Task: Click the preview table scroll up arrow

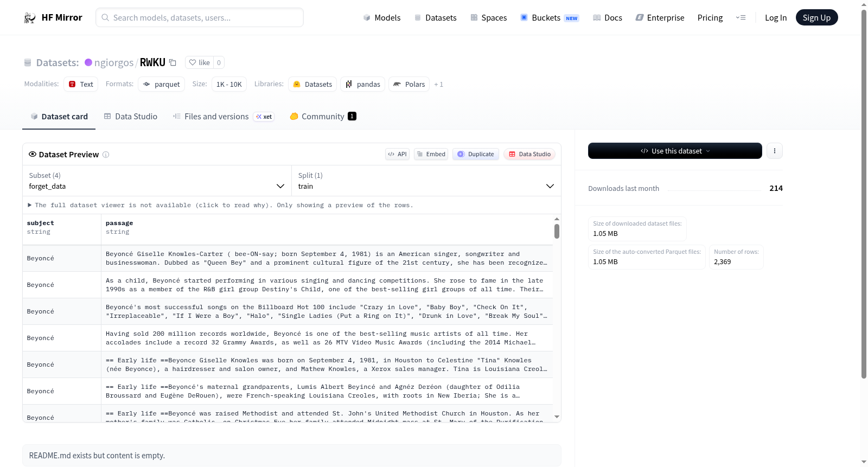Action: point(557,219)
